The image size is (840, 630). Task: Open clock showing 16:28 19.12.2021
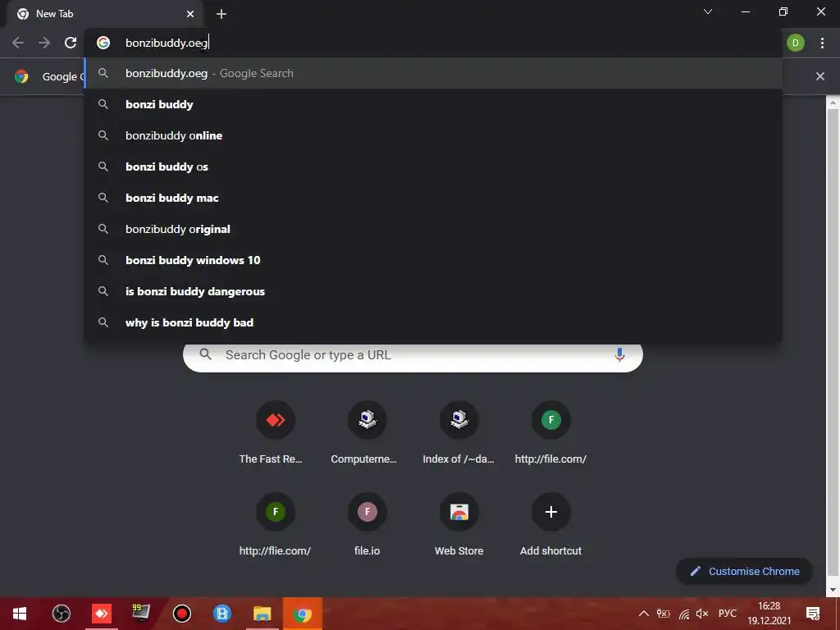[769, 614]
